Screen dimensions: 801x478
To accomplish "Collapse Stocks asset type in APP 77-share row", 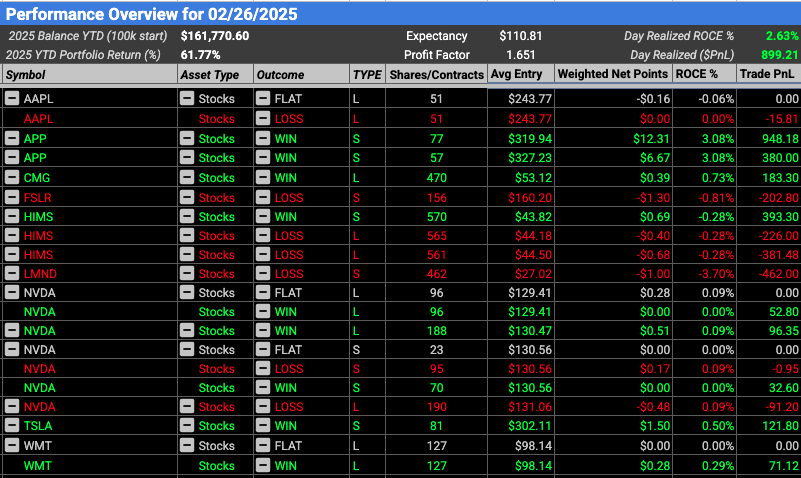I will 187,138.
